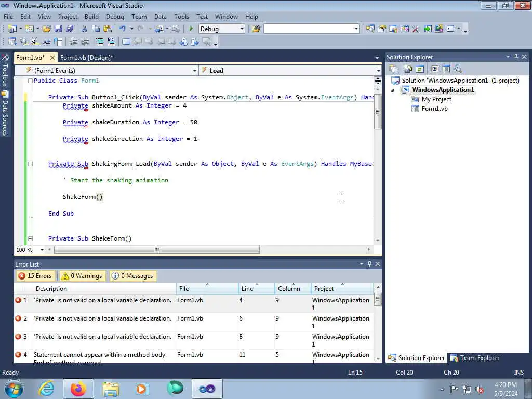Toggle auto-hide pin on Error List
532x399 pixels.
tap(369, 264)
